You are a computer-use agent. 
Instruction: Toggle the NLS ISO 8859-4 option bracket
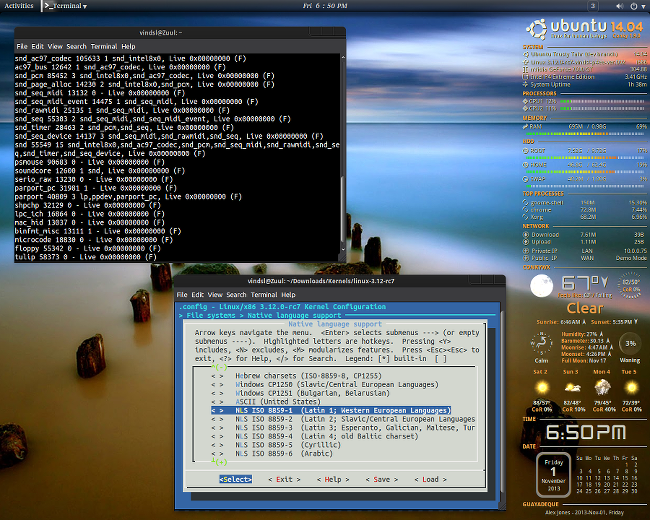(217, 436)
